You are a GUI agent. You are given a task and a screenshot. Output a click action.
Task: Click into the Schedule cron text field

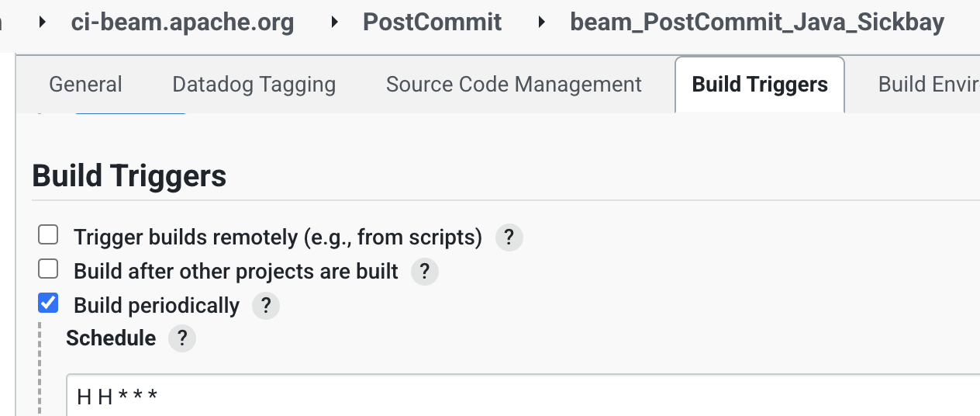tap(519, 397)
